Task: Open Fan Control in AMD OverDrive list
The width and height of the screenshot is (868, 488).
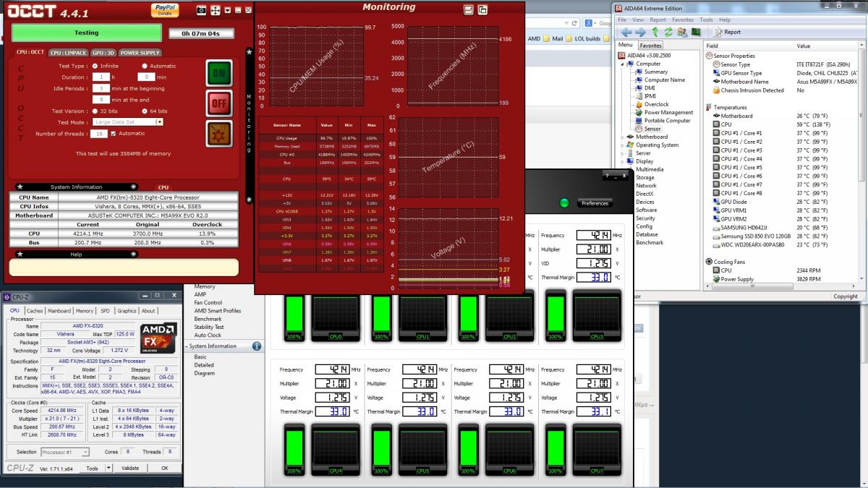Action: [208, 302]
